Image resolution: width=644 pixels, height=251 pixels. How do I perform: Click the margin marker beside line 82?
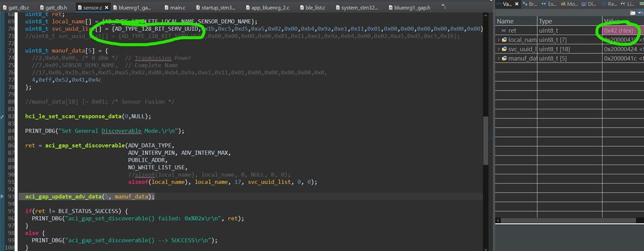(2, 117)
